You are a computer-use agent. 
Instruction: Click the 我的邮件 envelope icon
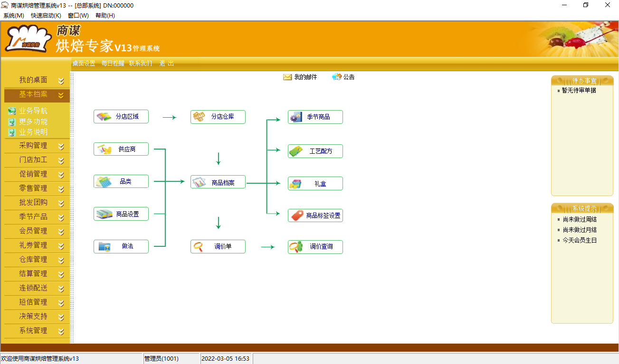click(x=287, y=77)
